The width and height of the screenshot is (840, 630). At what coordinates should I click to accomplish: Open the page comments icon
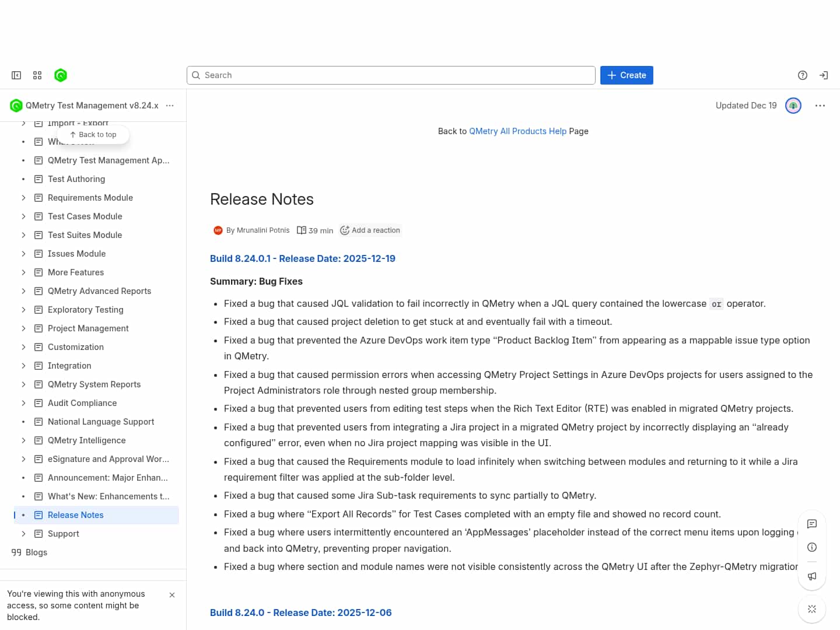point(811,524)
